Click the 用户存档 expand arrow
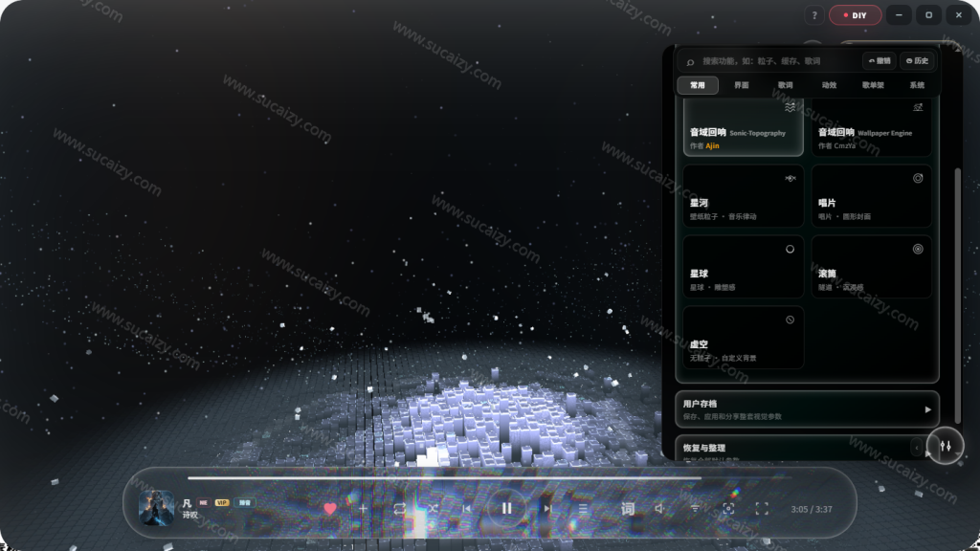Screen dimensions: 980x551 point(927,409)
